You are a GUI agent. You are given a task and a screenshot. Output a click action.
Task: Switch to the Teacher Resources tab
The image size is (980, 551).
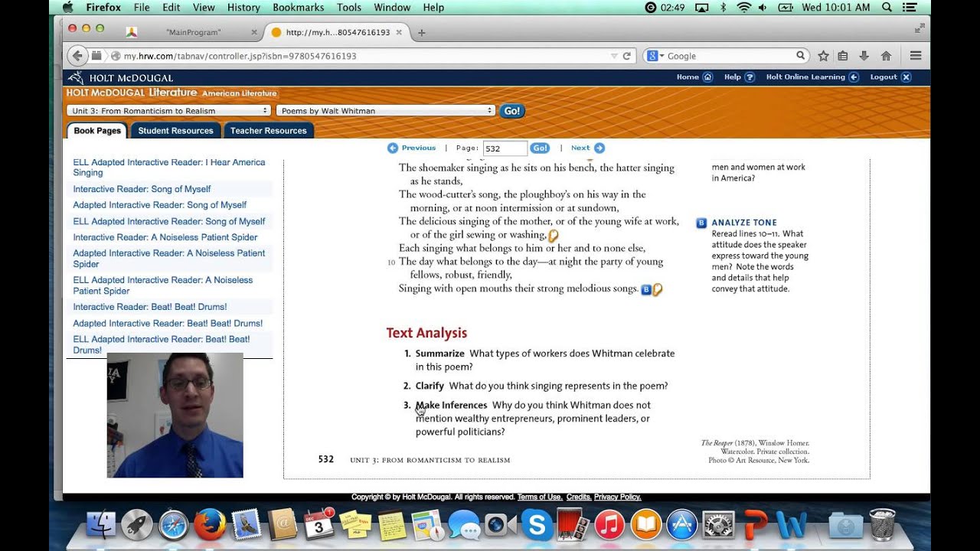(268, 131)
